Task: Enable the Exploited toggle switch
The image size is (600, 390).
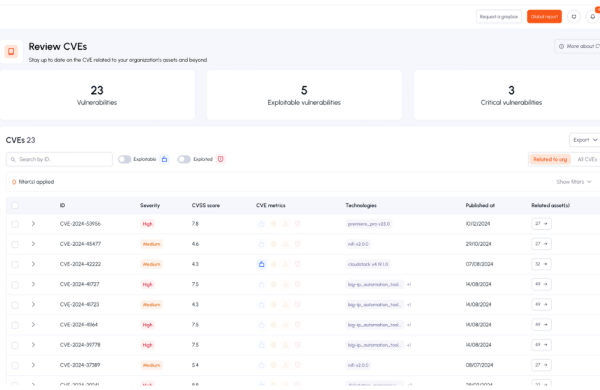Action: tap(184, 159)
